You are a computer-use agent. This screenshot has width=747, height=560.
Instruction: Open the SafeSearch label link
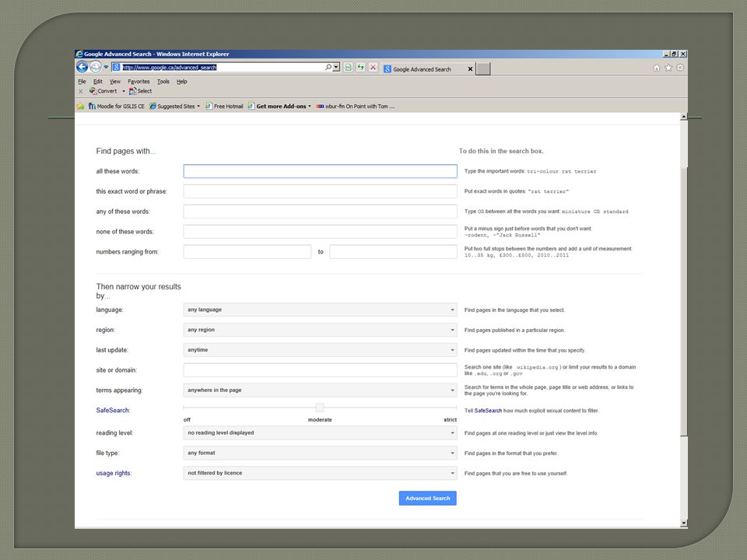112,410
